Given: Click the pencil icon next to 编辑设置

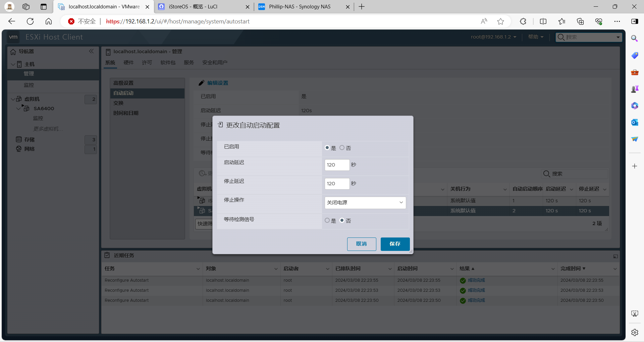Looking at the screenshot, I should pyautogui.click(x=202, y=82).
